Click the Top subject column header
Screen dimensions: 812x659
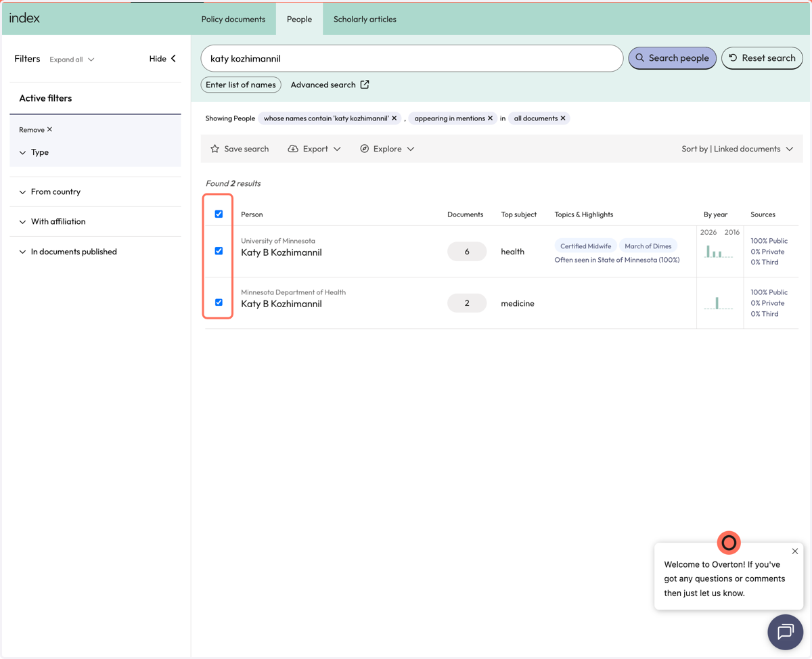pos(519,214)
